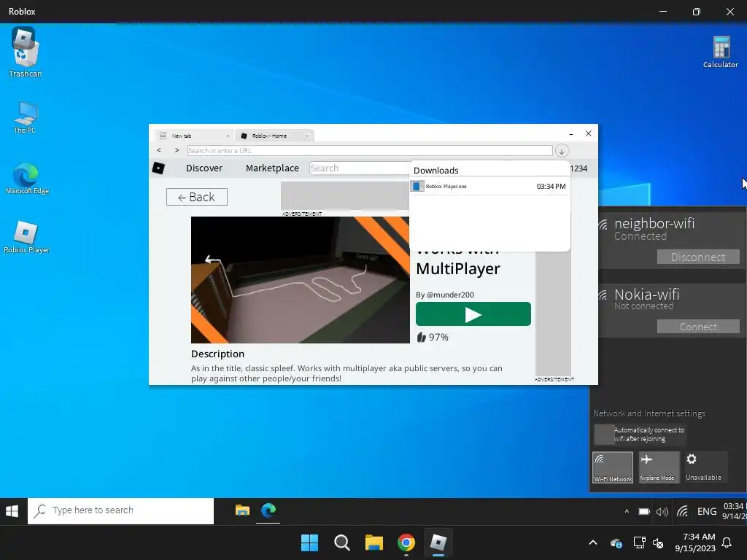The height and width of the screenshot is (560, 747).
Task: Open notifications bell in system tray
Action: coord(727,542)
